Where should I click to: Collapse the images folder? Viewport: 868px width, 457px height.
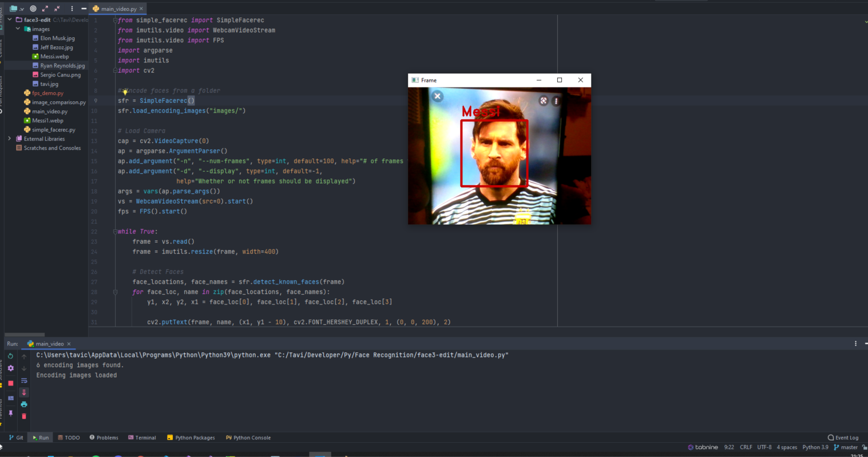pyautogui.click(x=18, y=29)
